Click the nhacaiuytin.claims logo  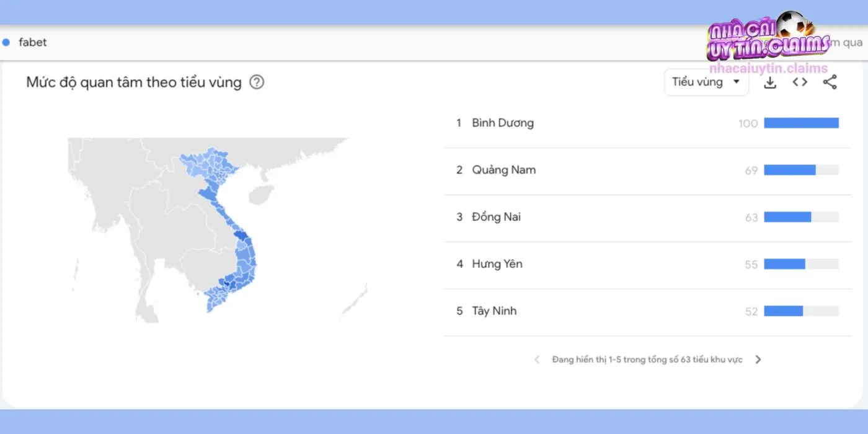pyautogui.click(x=768, y=43)
